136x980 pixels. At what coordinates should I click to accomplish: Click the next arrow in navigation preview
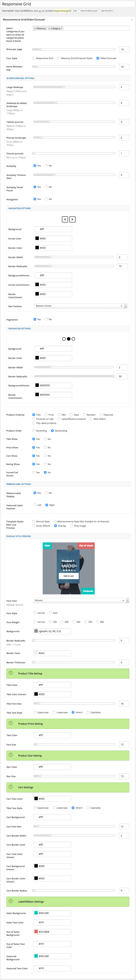point(72,219)
